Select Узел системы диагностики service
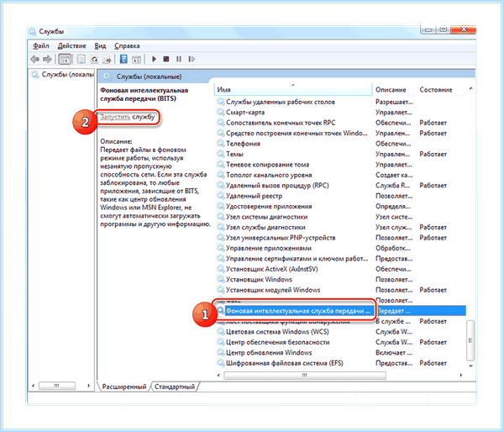504x432 pixels. 341,217
